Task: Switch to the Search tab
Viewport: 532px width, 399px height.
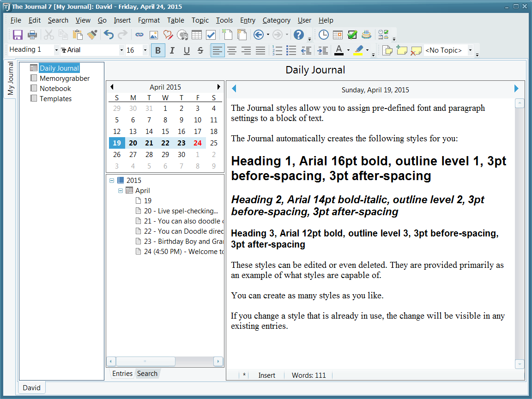Action: click(x=147, y=374)
